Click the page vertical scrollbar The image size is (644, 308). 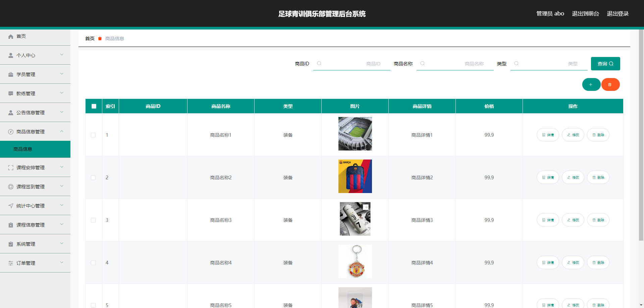pyautogui.click(x=641, y=135)
